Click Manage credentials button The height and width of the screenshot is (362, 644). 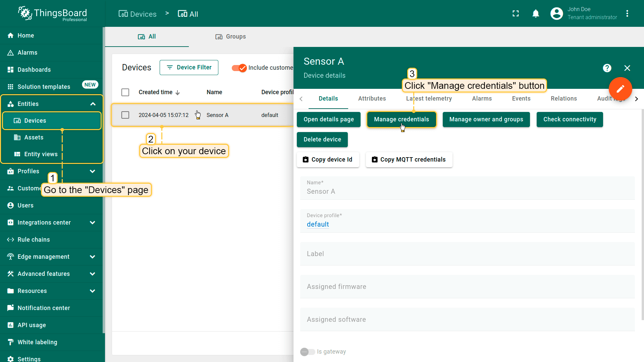(401, 119)
